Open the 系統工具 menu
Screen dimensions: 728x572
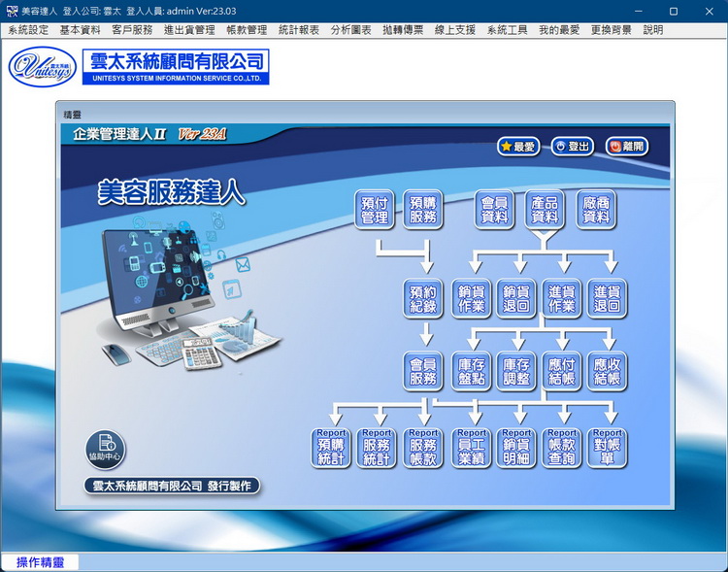[507, 30]
